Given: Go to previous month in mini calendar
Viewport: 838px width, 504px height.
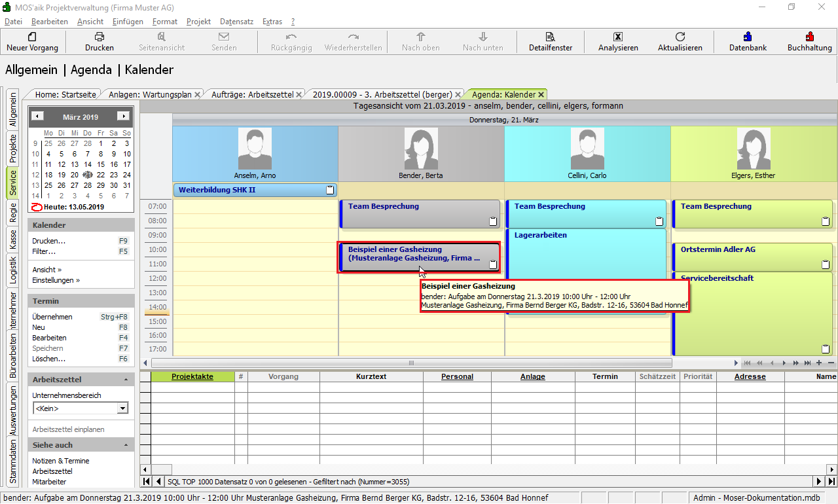Looking at the screenshot, I should [x=38, y=117].
